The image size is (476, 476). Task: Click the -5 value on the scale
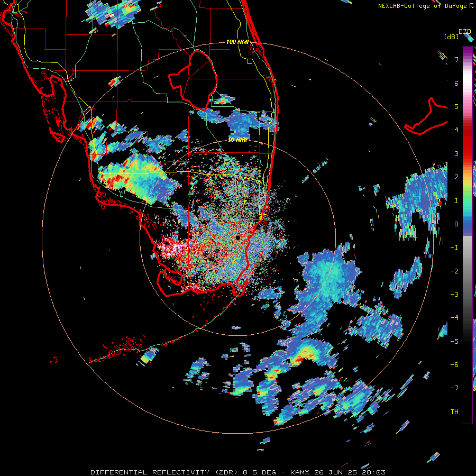454,341
